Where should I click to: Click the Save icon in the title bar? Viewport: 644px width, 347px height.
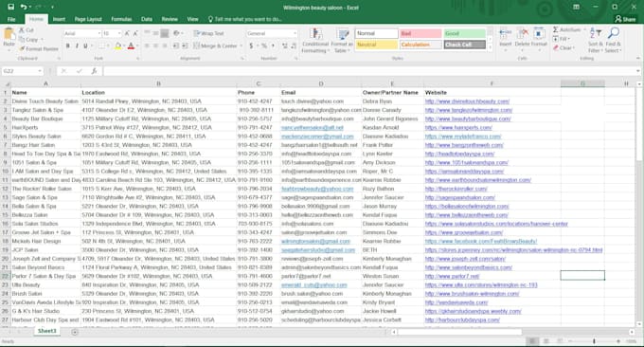11,7
